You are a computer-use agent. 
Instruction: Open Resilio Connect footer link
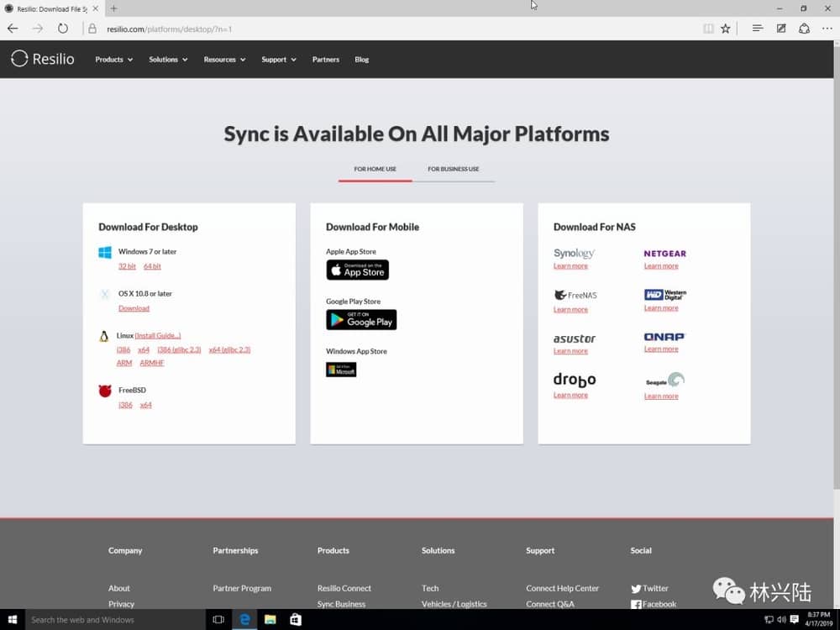tap(344, 588)
